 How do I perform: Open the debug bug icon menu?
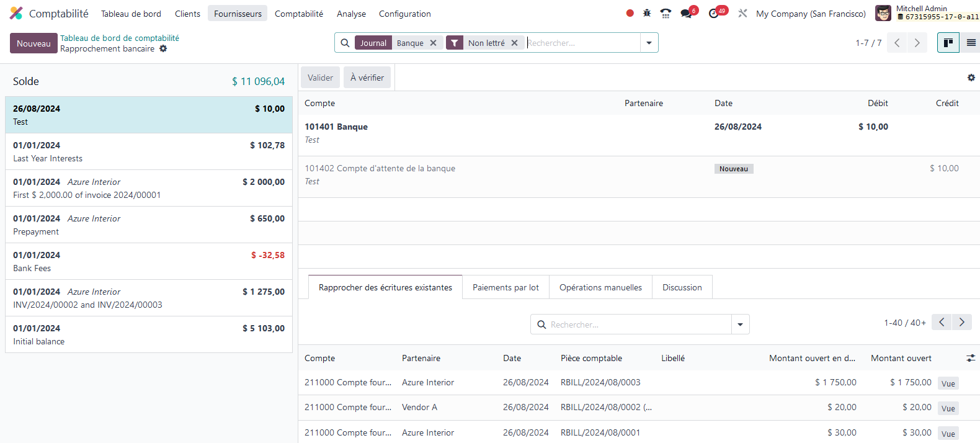[647, 13]
